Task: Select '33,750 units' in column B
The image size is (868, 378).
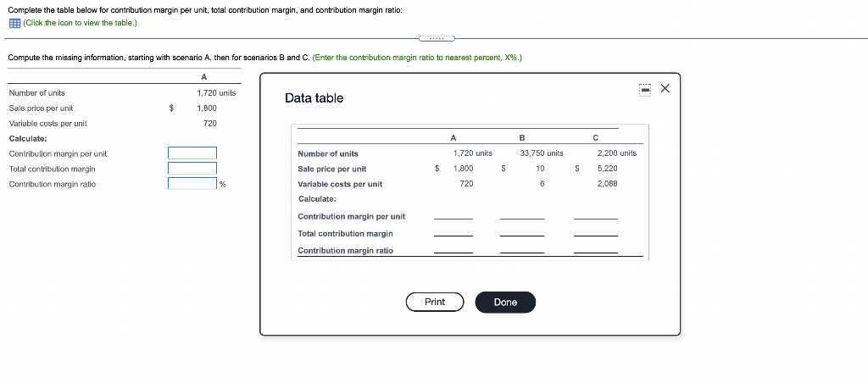Action: (x=542, y=153)
